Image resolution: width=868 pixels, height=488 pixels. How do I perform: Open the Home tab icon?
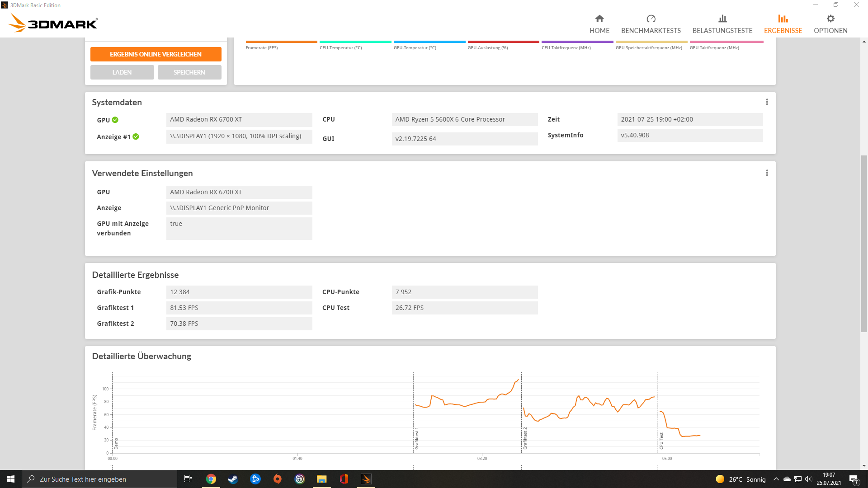coord(599,19)
